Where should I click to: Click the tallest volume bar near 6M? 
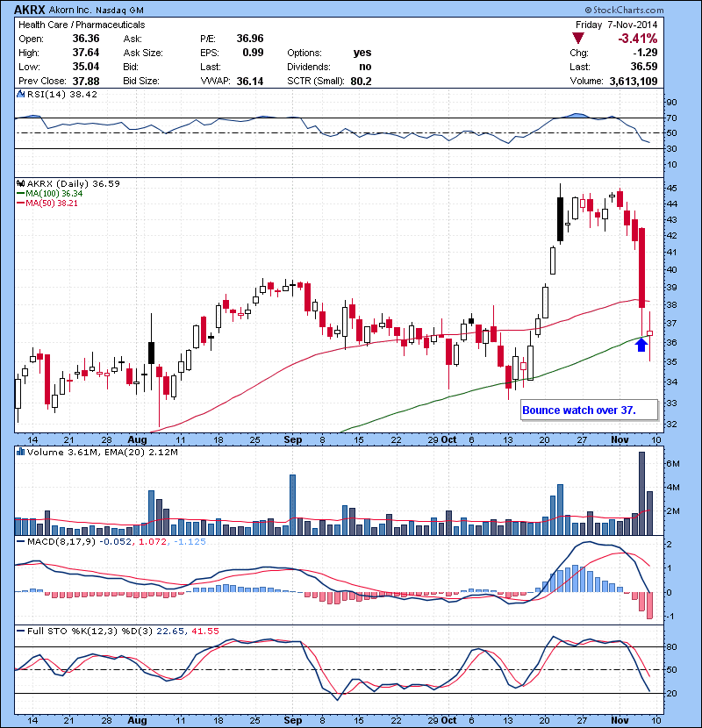point(641,494)
